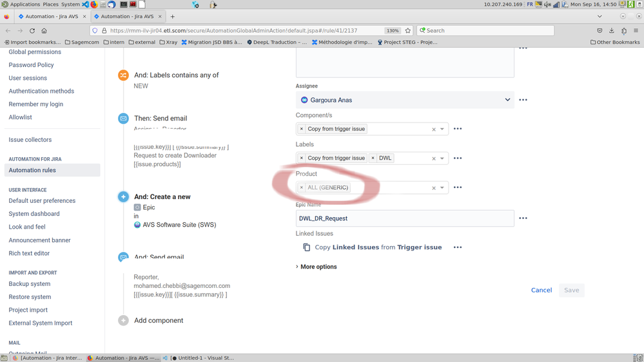644x362 pixels.
Task: Open Project STEG bookmark
Action: click(x=407, y=43)
